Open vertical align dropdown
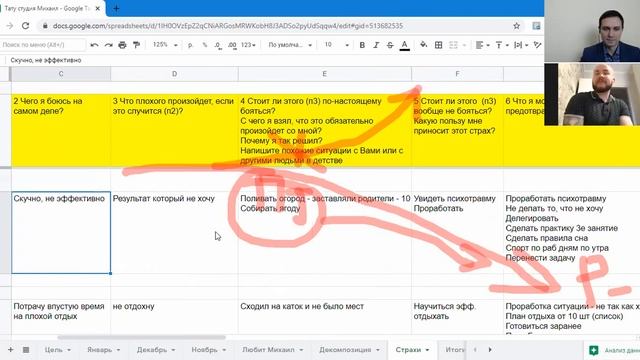The image size is (640, 360). click(x=502, y=45)
